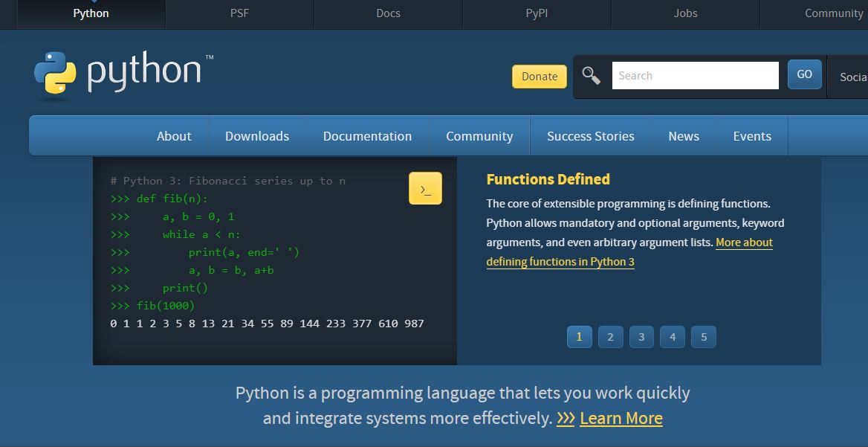
Task: Click the Donate button
Action: click(540, 77)
